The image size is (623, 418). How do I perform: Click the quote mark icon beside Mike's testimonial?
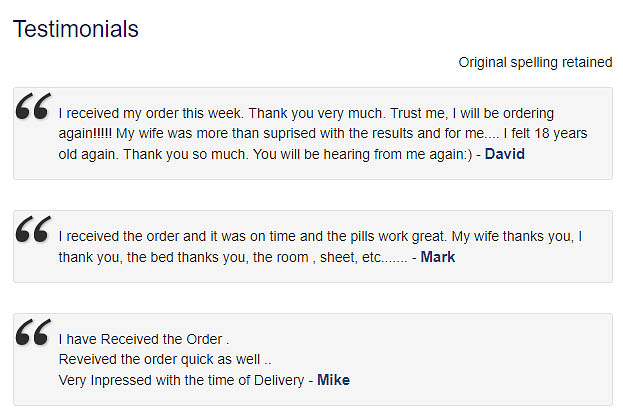34,332
